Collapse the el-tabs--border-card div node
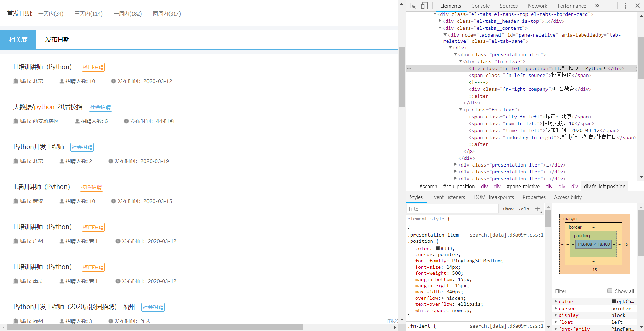644x331 pixels. [435, 14]
